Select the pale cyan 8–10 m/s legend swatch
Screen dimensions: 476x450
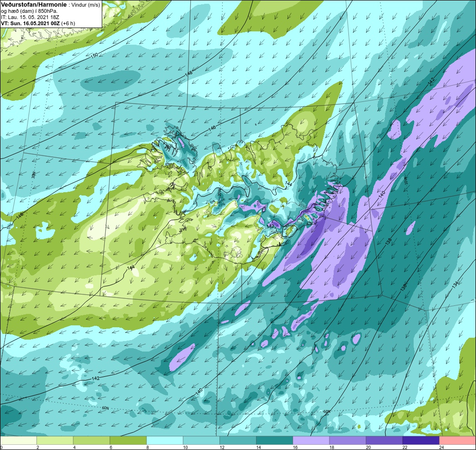tap(165, 440)
